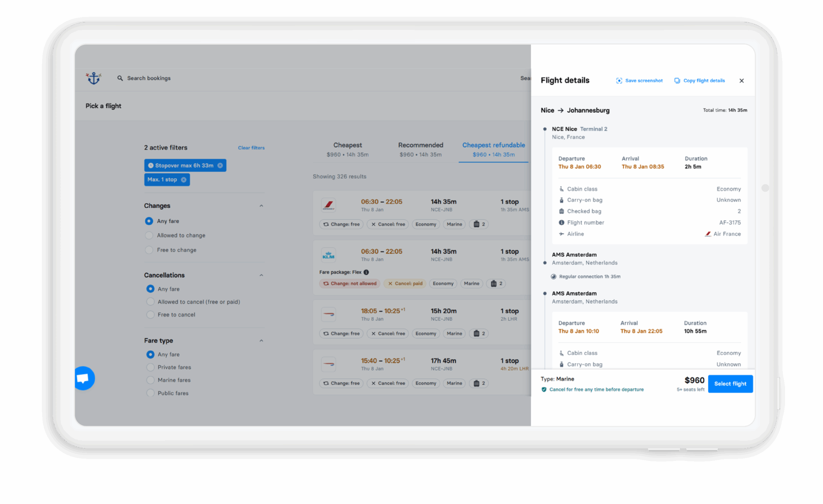The height and width of the screenshot is (504, 823).
Task: Select Marine fares radio option
Action: (150, 380)
